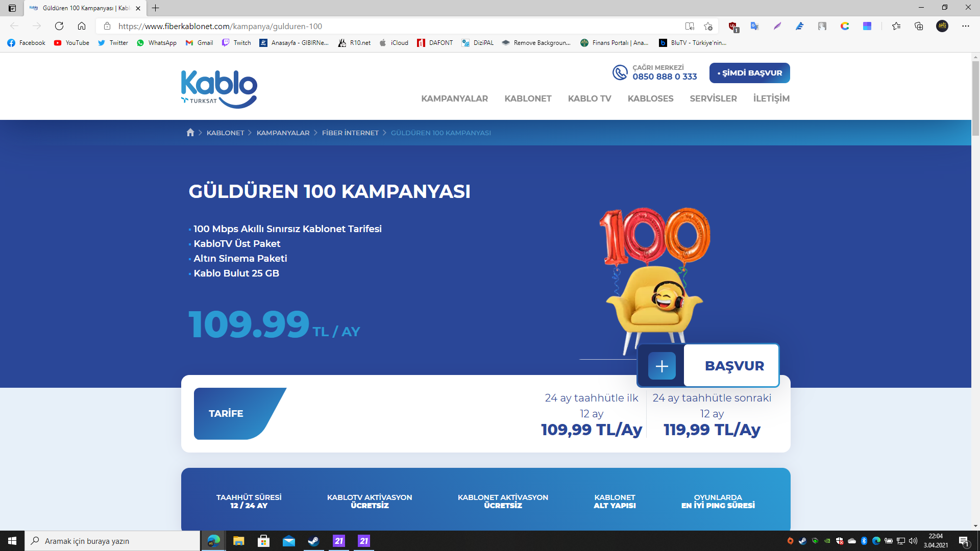
Task: Enter Immersive Reader from address bar
Action: [x=690, y=26]
